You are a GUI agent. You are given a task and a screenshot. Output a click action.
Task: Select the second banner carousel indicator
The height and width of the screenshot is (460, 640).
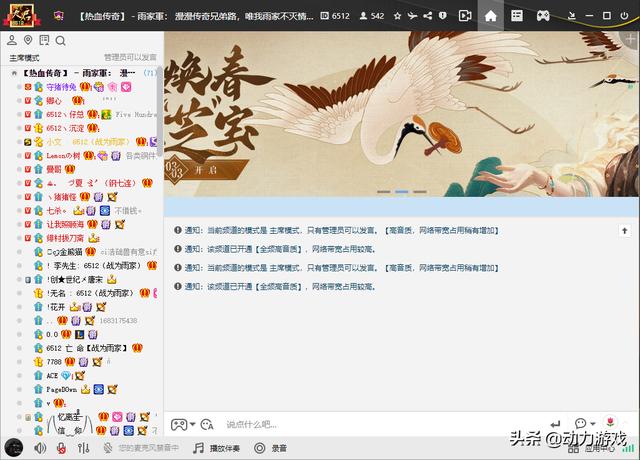coord(402,191)
